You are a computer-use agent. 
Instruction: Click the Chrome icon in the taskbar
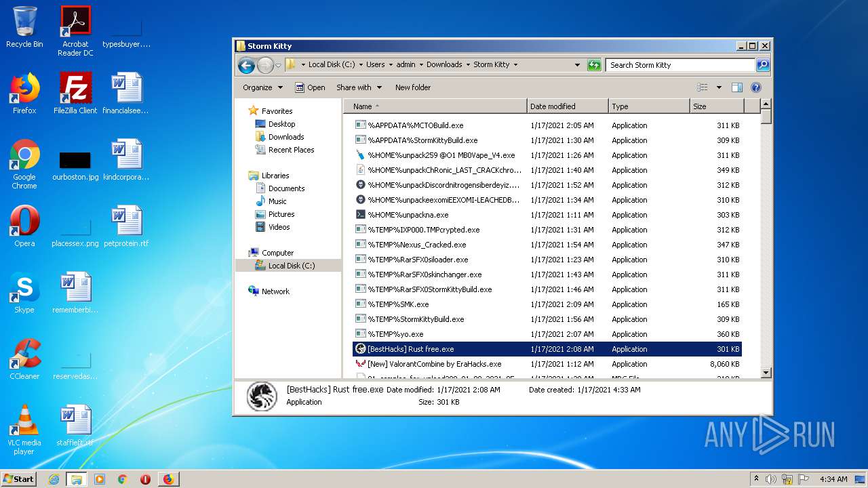[x=123, y=479]
